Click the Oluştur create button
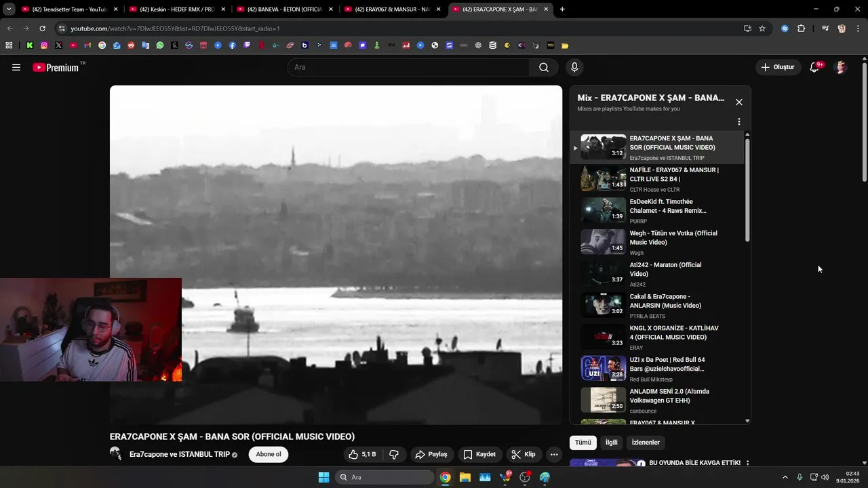The width and height of the screenshot is (868, 488). point(777,67)
